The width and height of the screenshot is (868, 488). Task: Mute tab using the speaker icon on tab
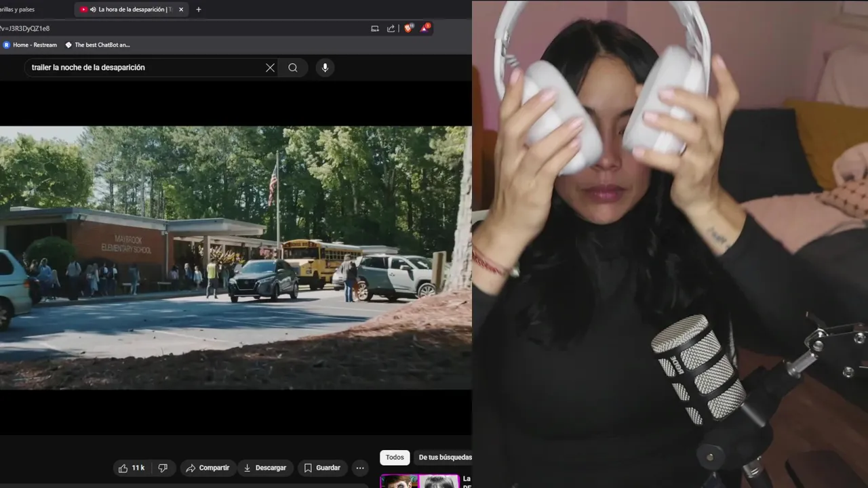pos(92,9)
